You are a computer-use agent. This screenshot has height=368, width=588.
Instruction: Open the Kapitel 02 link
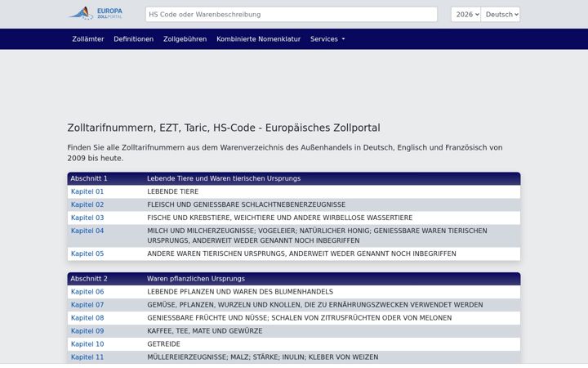[x=87, y=204]
